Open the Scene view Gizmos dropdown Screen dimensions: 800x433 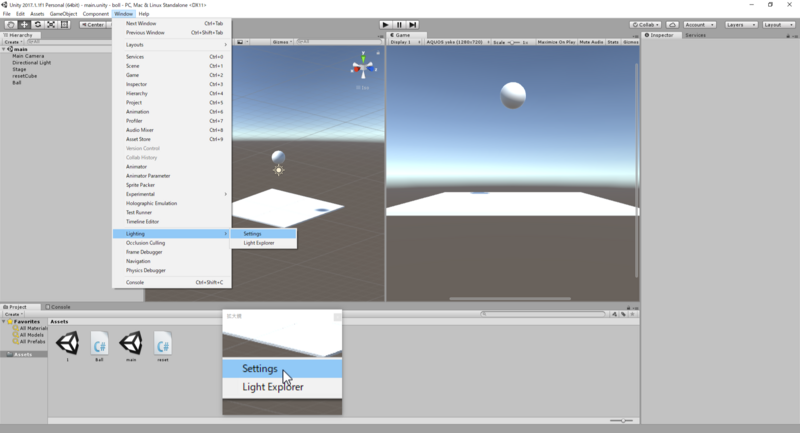(282, 42)
